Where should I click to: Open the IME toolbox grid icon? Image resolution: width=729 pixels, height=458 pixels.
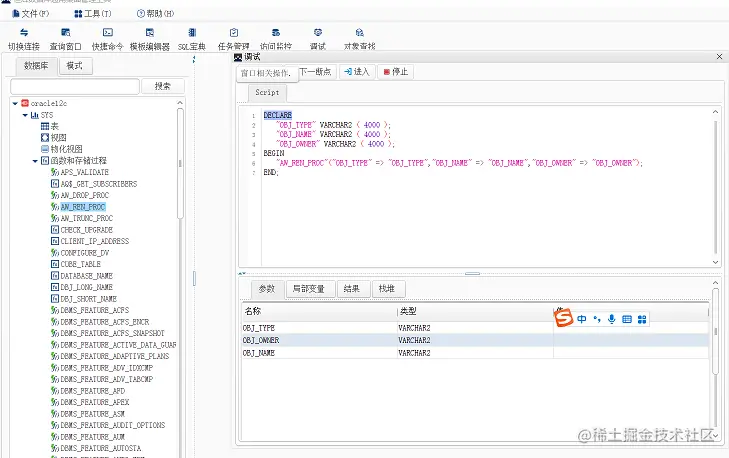(642, 319)
